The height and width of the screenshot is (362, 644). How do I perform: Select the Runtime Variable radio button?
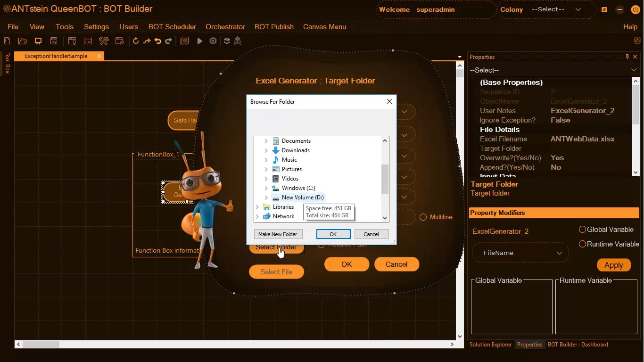tap(582, 244)
